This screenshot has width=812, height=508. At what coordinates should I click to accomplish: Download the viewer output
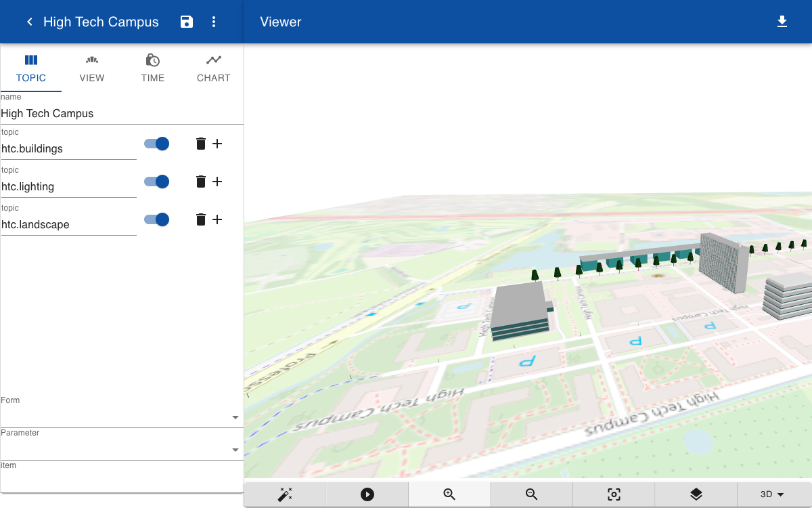782,22
